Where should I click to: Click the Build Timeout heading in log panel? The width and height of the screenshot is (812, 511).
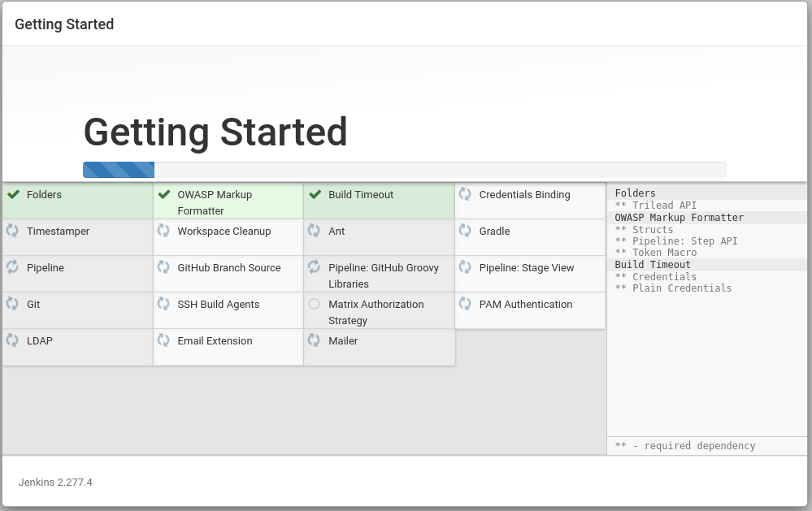pyautogui.click(x=653, y=265)
